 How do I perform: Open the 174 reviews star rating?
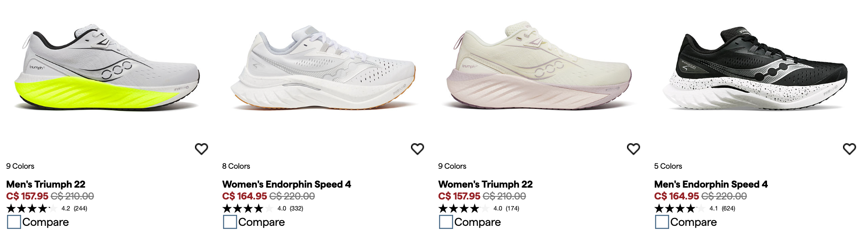pos(479,208)
